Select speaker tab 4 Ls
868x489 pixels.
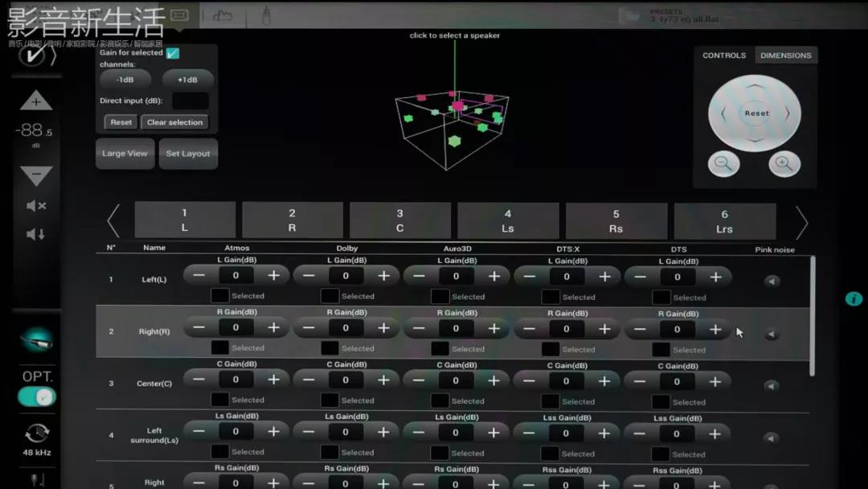pos(508,221)
